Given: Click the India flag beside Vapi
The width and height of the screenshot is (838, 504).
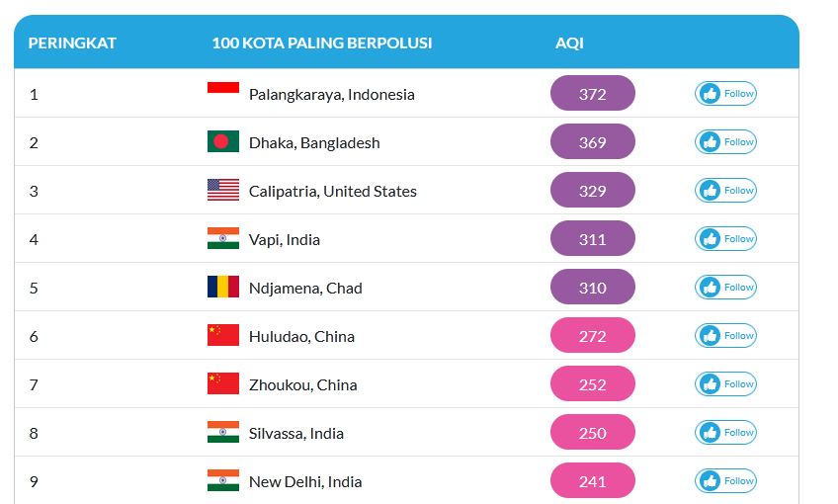Looking at the screenshot, I should pyautogui.click(x=222, y=239).
